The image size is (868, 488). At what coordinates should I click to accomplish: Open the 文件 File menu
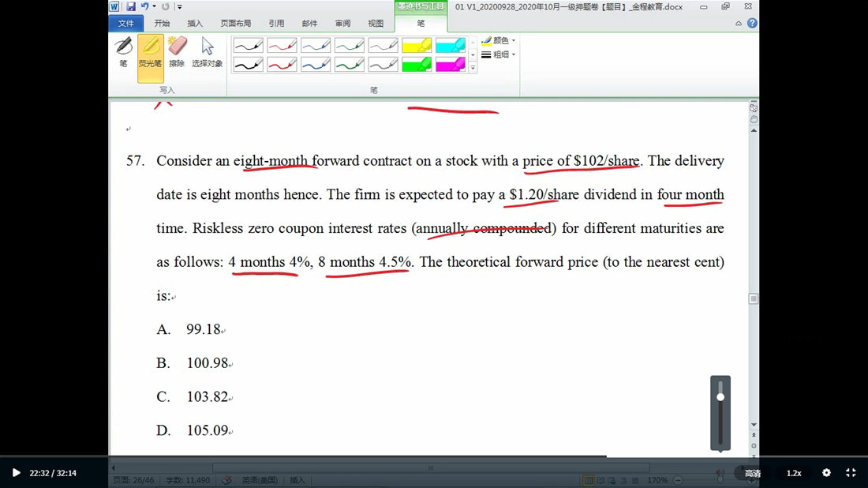click(x=126, y=23)
